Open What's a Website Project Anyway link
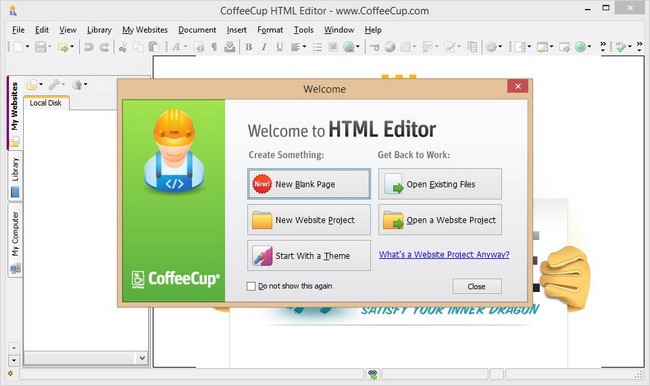 [444, 255]
